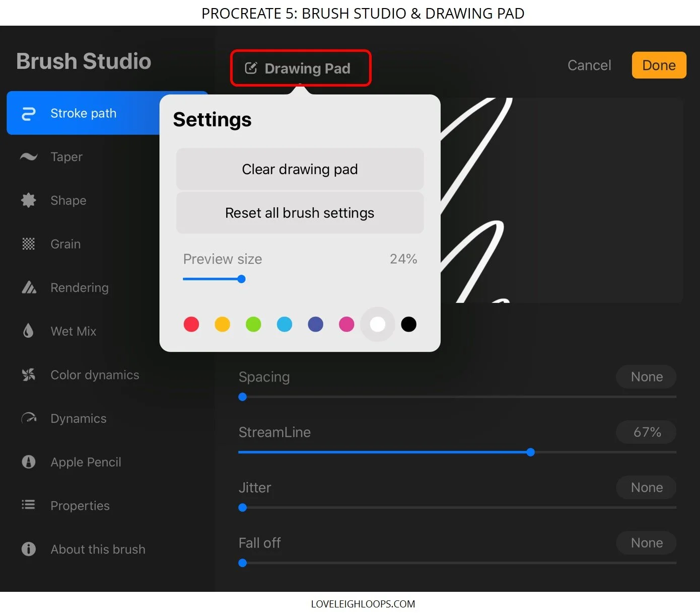Click the Color dynamics pinwheel icon
This screenshot has height=616, width=700.
point(29,374)
